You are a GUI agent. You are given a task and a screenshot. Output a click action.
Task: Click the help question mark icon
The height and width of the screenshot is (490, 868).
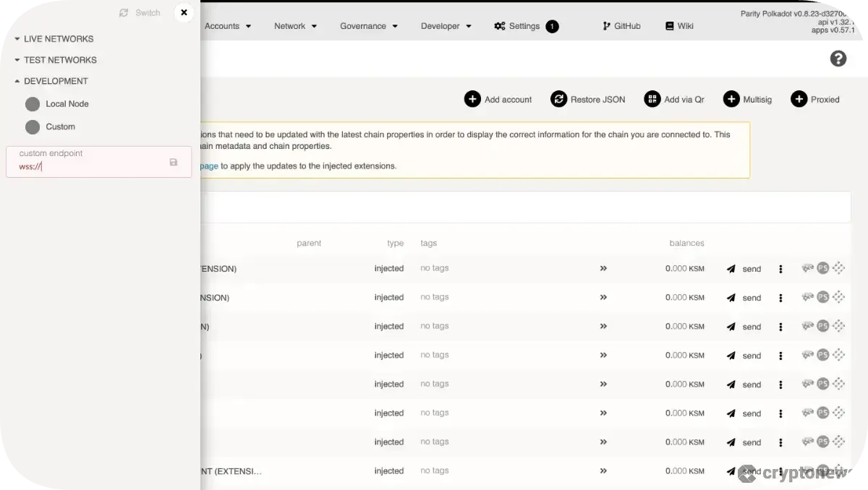click(x=838, y=59)
